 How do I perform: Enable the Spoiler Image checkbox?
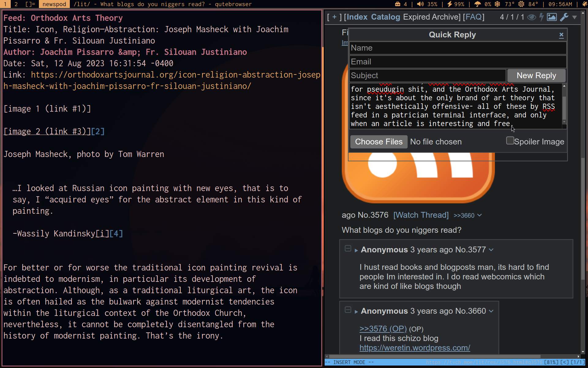click(510, 141)
